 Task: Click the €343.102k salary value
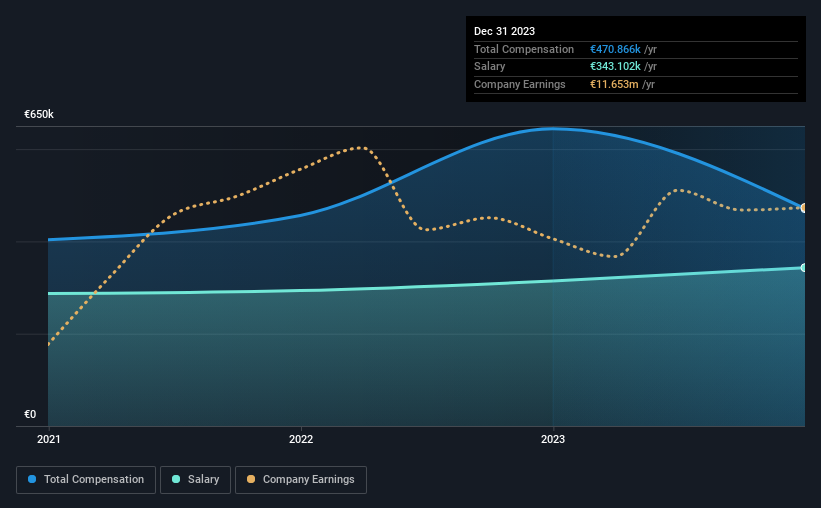pos(615,67)
